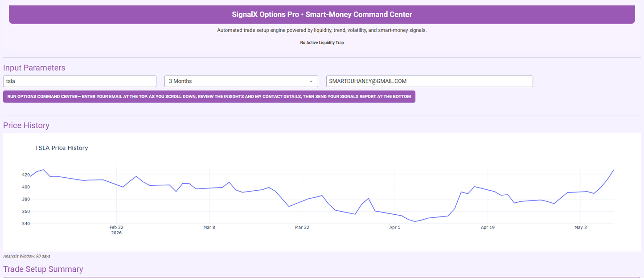Click the Mar 22 x-axis label
Screen dimensions: 644x278
(x=302, y=227)
